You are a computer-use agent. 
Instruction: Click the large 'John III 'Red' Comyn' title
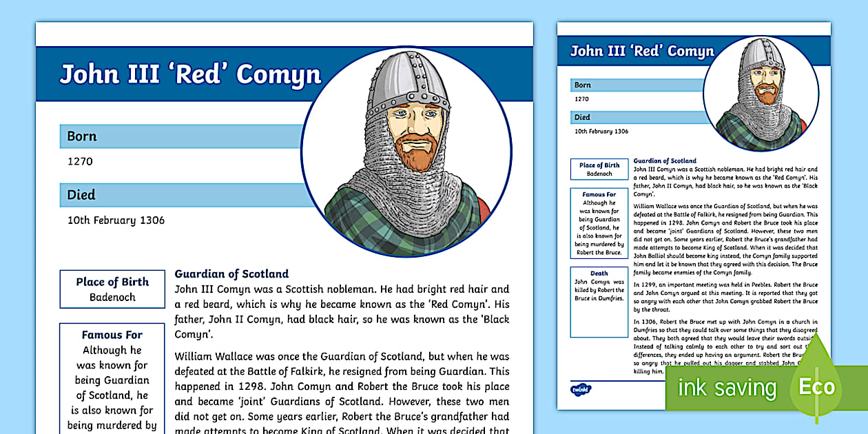(x=190, y=74)
